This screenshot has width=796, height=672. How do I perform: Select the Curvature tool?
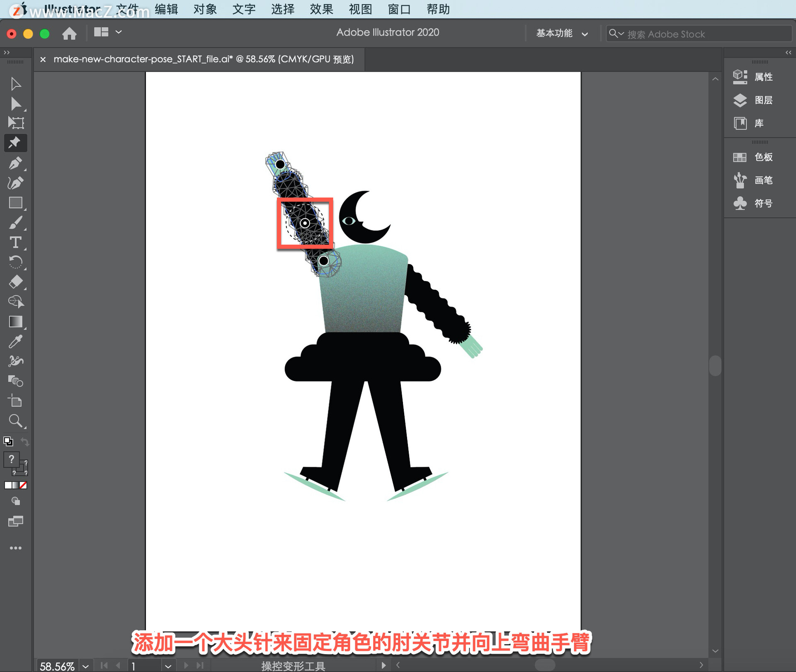click(x=16, y=183)
